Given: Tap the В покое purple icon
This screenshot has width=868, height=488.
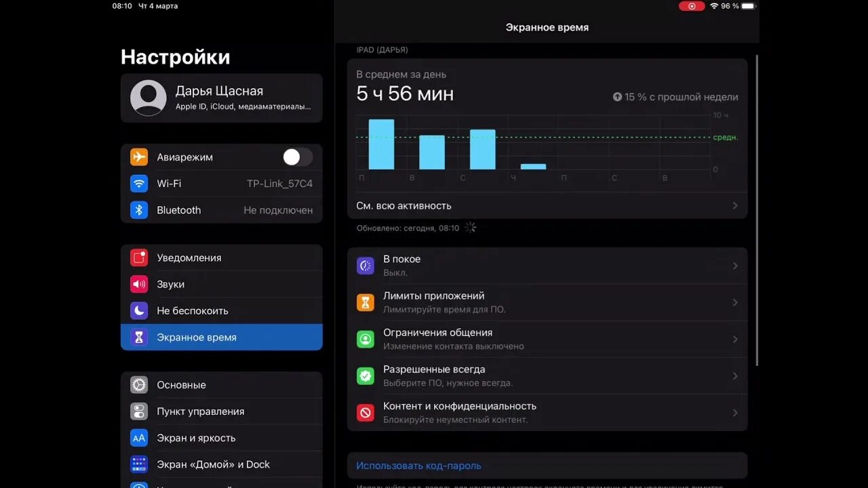Looking at the screenshot, I should [x=366, y=266].
